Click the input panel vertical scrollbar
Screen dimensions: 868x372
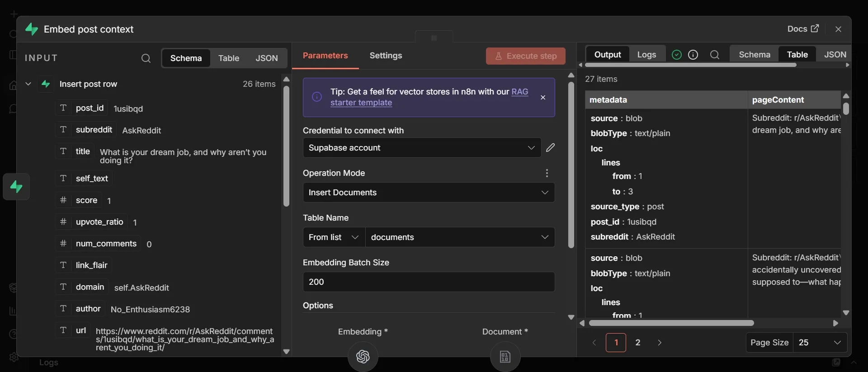click(x=286, y=146)
